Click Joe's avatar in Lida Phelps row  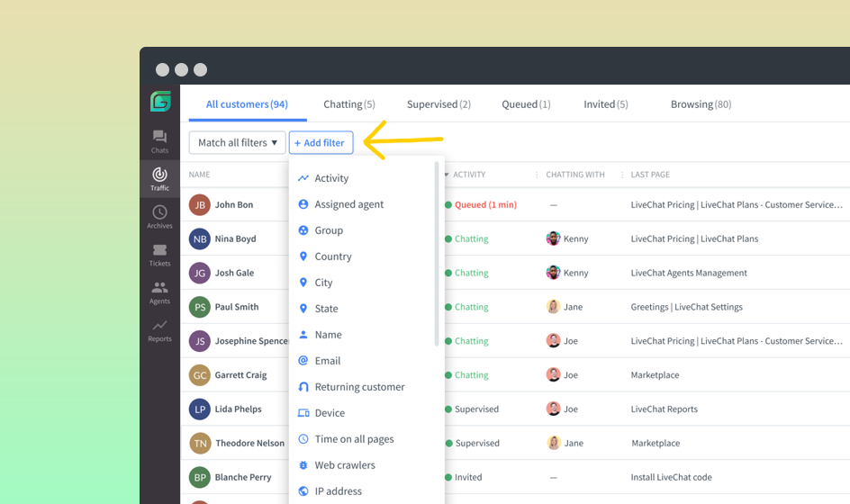click(x=553, y=409)
